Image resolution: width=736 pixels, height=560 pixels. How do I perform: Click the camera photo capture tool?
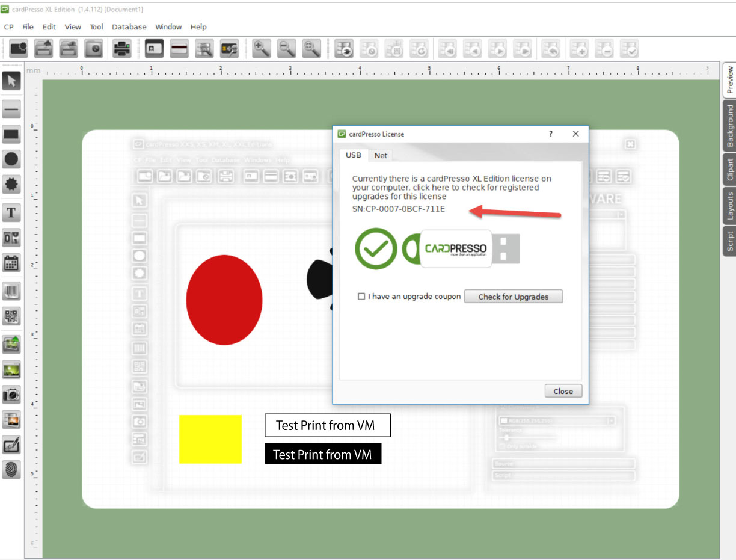(x=11, y=395)
